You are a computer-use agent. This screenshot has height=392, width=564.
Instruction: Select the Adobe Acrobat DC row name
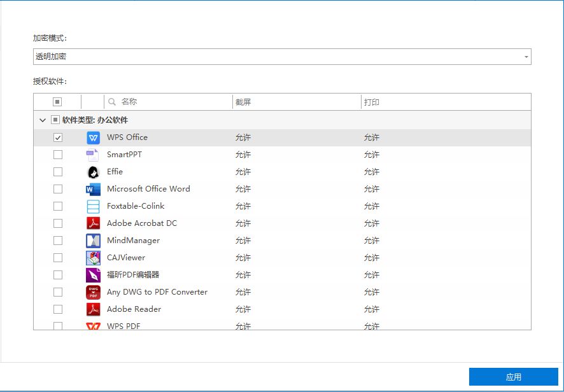pos(142,223)
